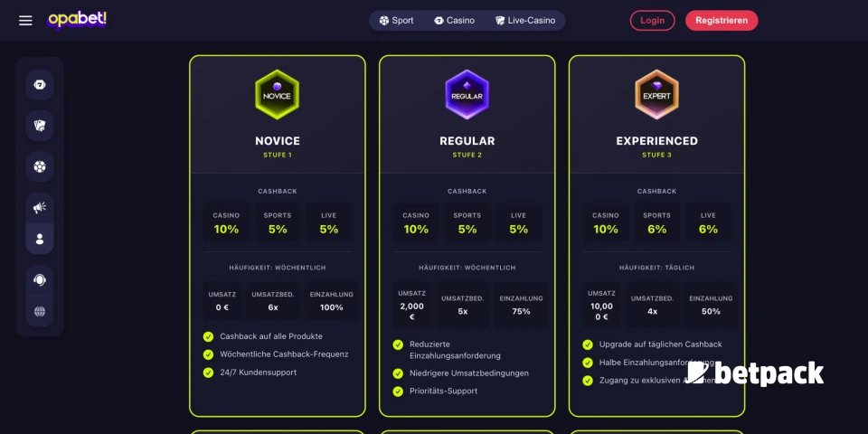Open the playing cards sidebar icon
The height and width of the screenshot is (434, 868).
point(40,126)
